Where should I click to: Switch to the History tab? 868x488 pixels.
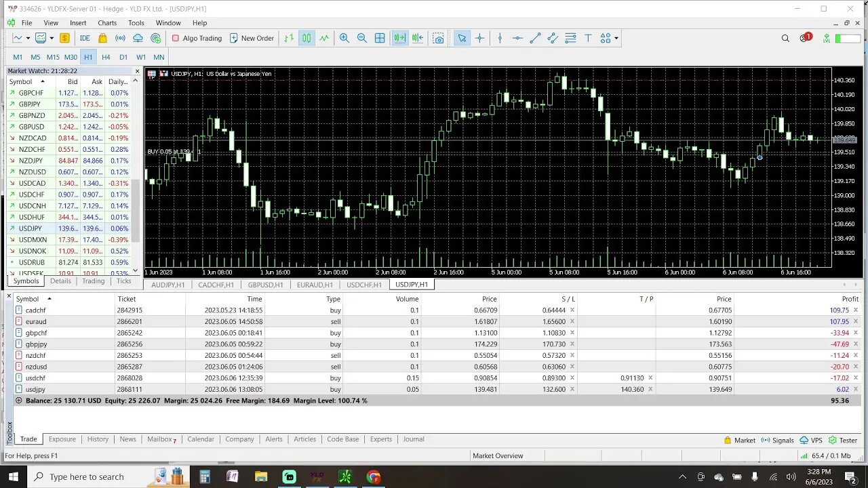point(98,439)
